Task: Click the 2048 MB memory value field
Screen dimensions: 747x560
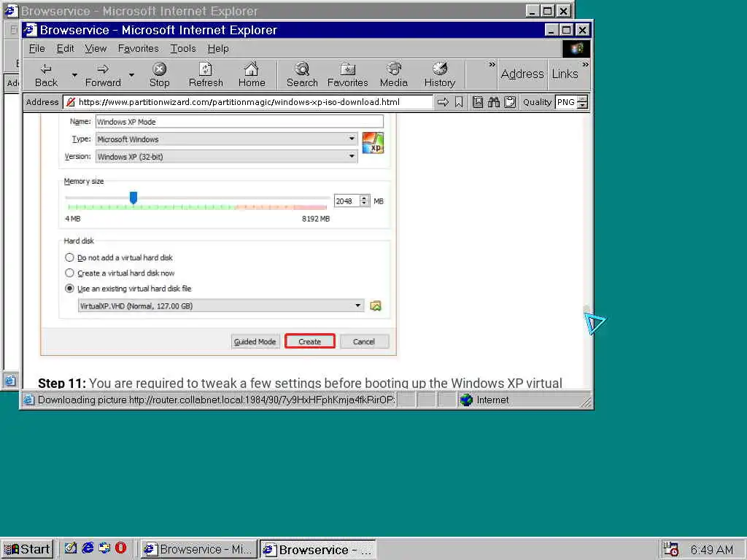Action: click(x=347, y=201)
